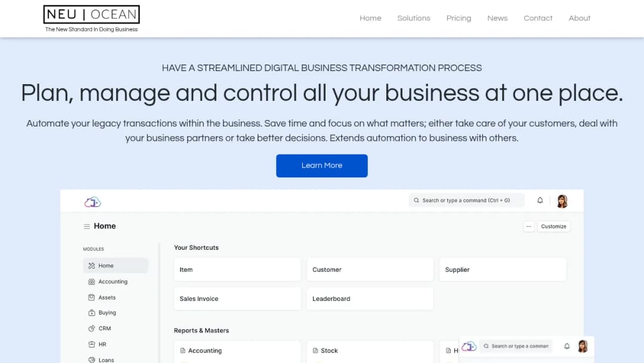
Task: Click the three-dots options button
Action: (528, 226)
